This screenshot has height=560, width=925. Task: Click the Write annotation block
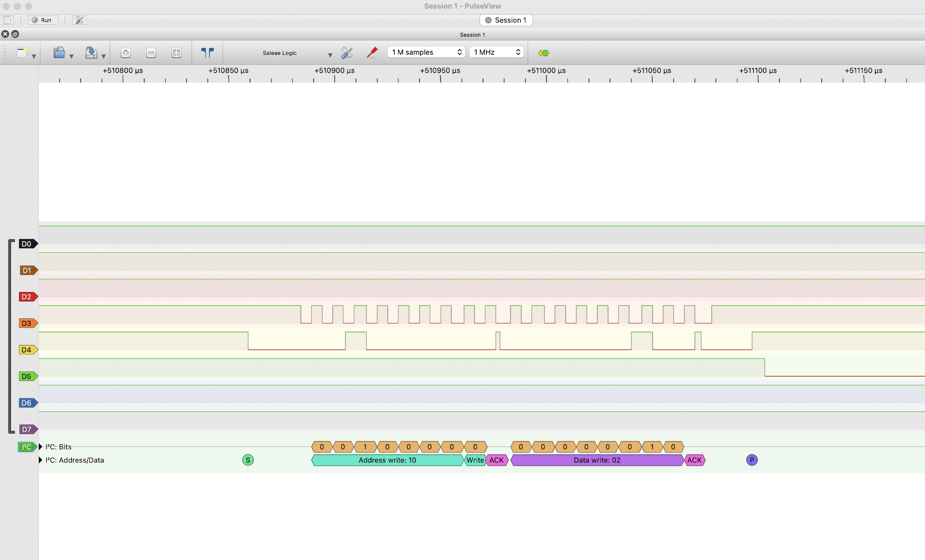click(x=475, y=460)
